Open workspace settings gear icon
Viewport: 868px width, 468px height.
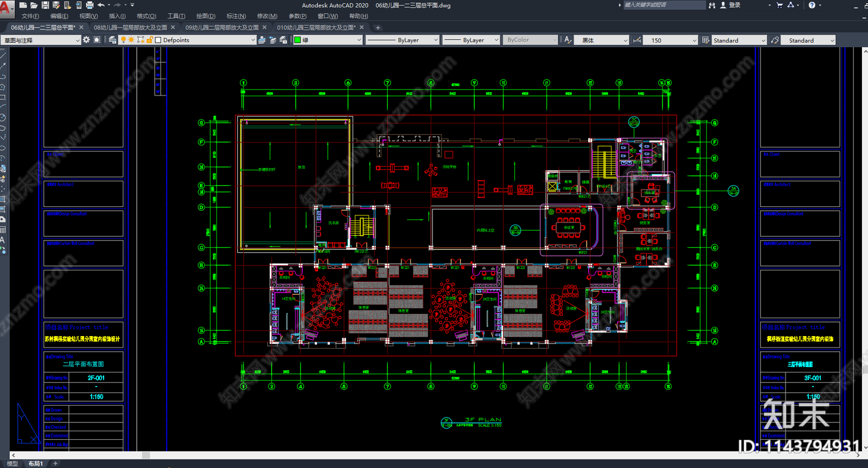(x=86, y=40)
